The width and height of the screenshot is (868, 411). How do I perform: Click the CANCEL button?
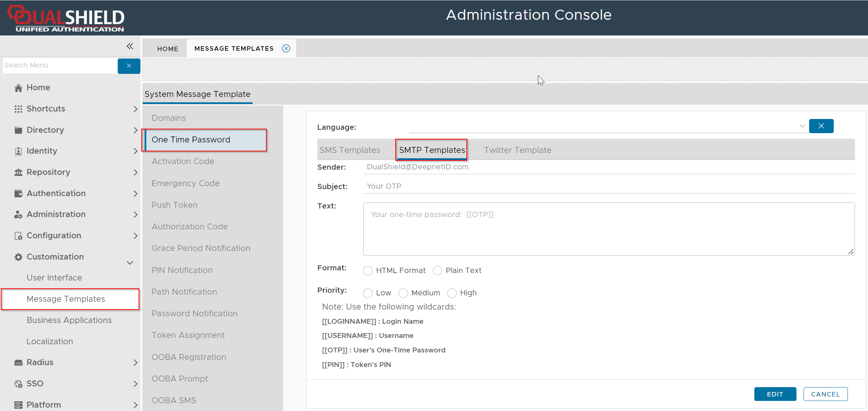[825, 394]
